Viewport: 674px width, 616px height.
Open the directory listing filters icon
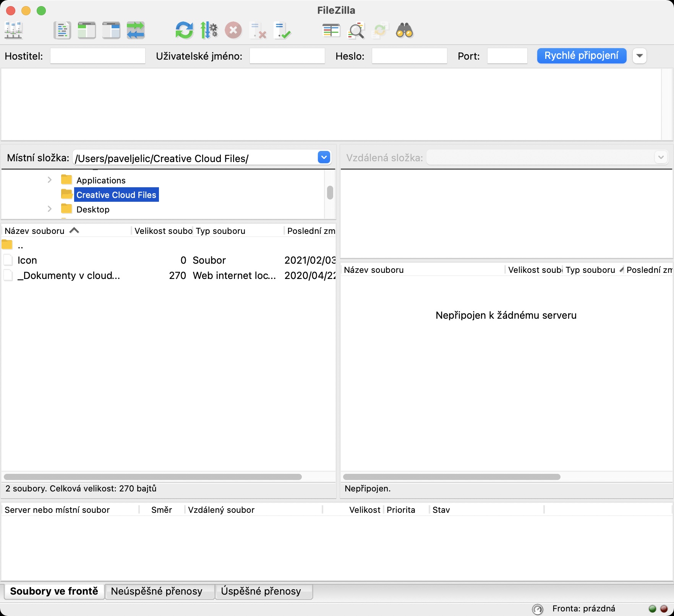tap(331, 31)
